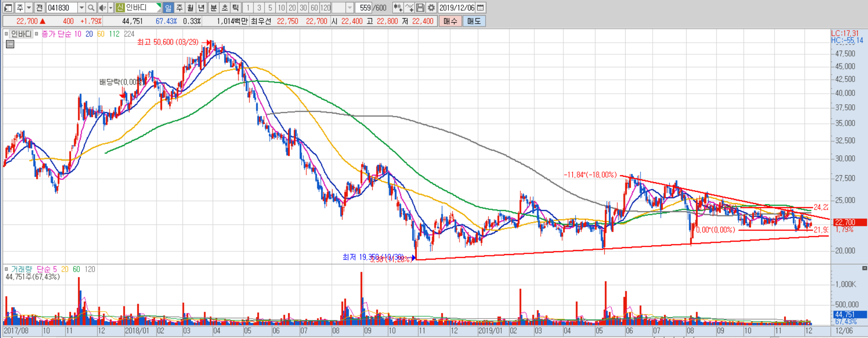Click the 전 button beside stock code
This screenshot has height=338, width=868.
pos(39,7)
